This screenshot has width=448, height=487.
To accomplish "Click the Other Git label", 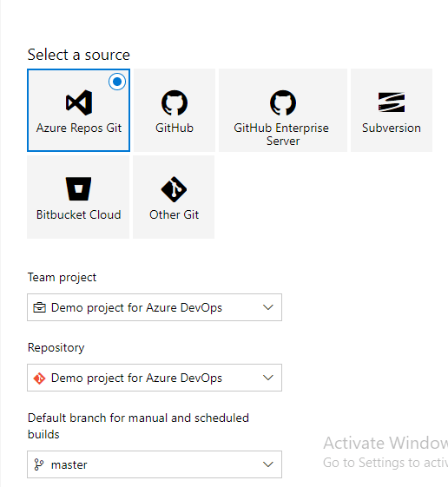I will coord(174,214).
